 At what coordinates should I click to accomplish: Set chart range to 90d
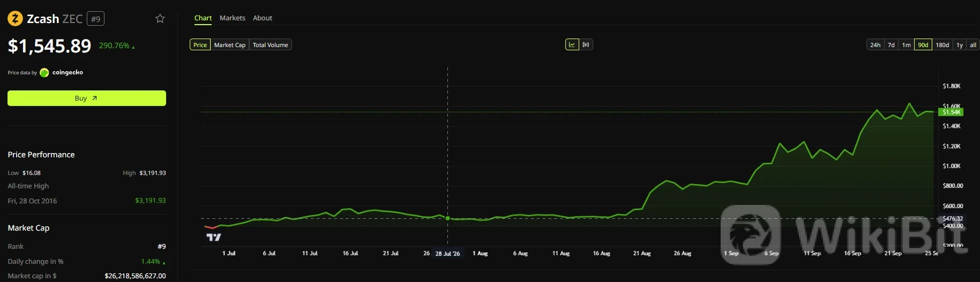point(923,45)
